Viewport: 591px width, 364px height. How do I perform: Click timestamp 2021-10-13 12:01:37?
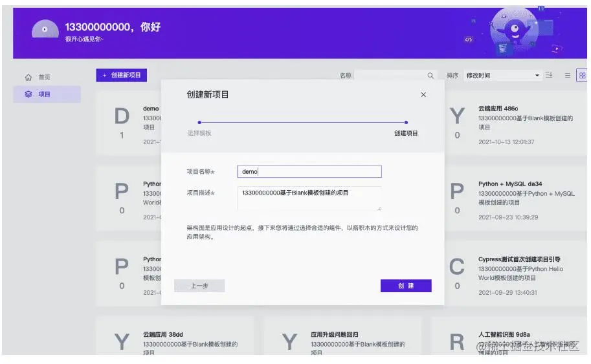click(506, 142)
